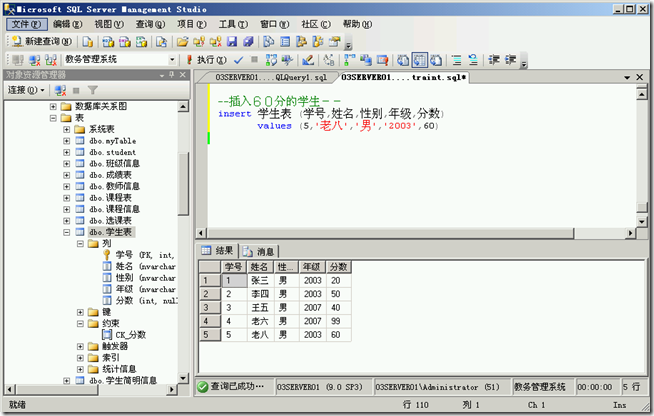This screenshot has width=654, height=416.
Task: Pin the Object Explorer panel with pushpin
Action: coord(171,75)
